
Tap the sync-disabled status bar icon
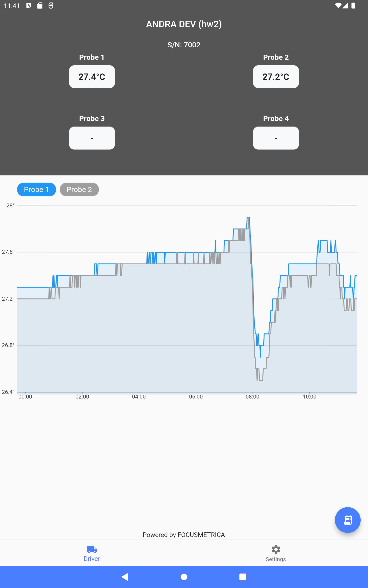(51, 6)
